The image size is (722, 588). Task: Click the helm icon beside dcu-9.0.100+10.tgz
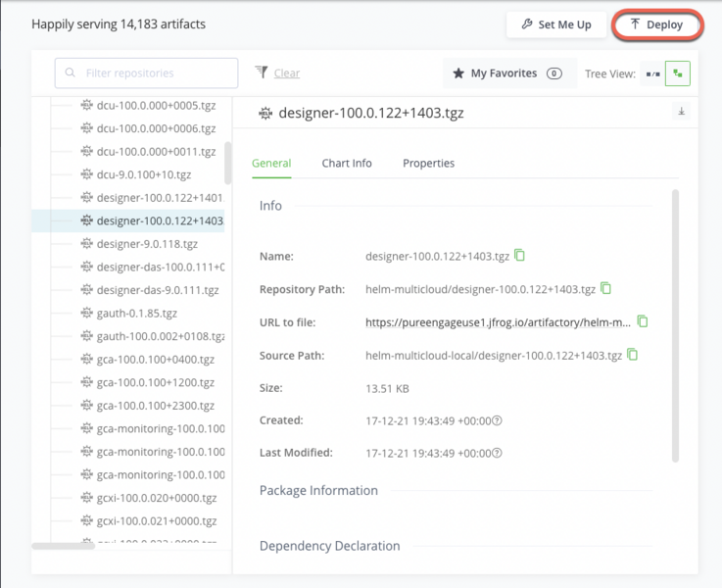coord(86,174)
